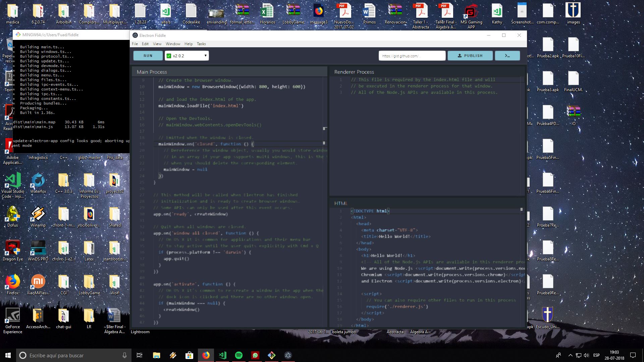Click the green checkmark beside v2.0.2

169,55
